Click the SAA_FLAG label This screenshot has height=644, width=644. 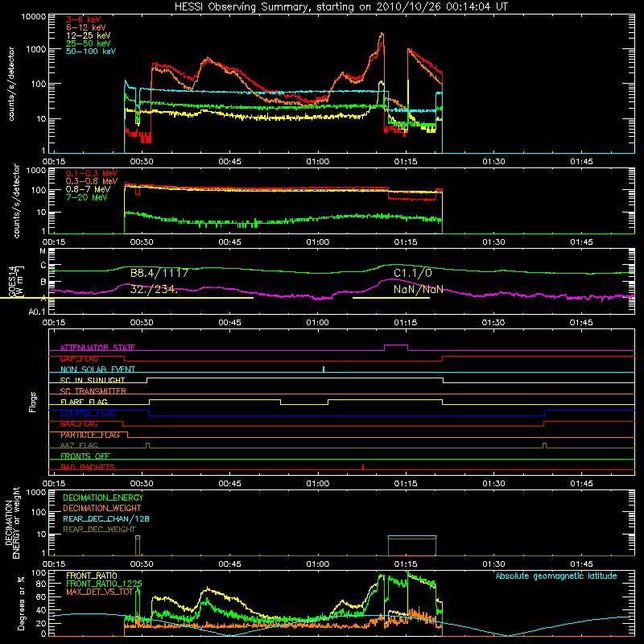coord(79,423)
